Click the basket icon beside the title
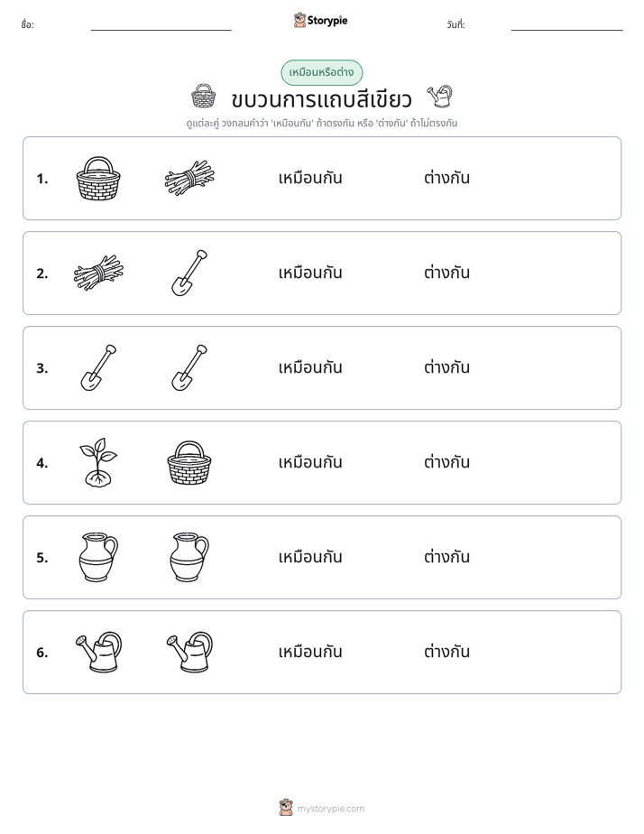The width and height of the screenshot is (644, 834). pos(204,97)
